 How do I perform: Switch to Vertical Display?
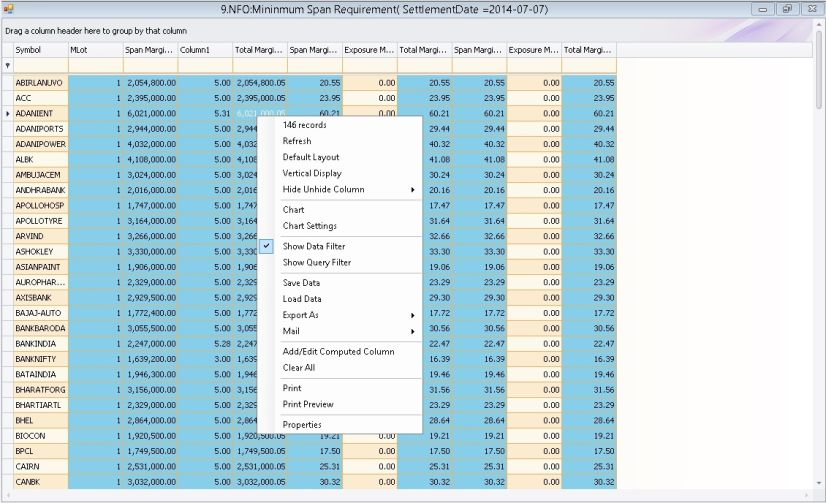[312, 173]
